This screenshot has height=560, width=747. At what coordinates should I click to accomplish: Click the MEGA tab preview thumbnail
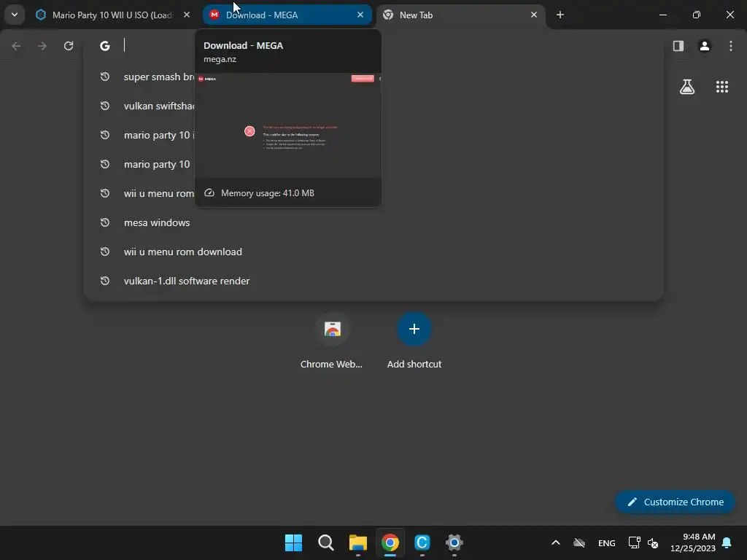coord(287,125)
